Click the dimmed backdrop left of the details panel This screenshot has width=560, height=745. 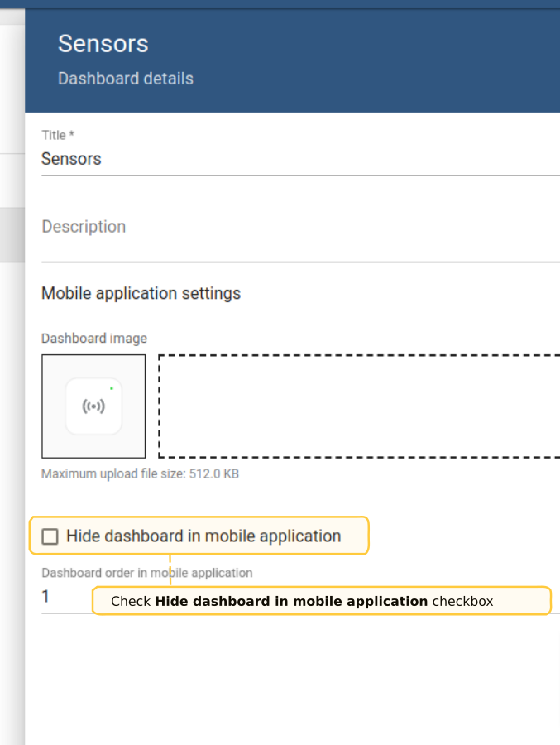point(12,497)
